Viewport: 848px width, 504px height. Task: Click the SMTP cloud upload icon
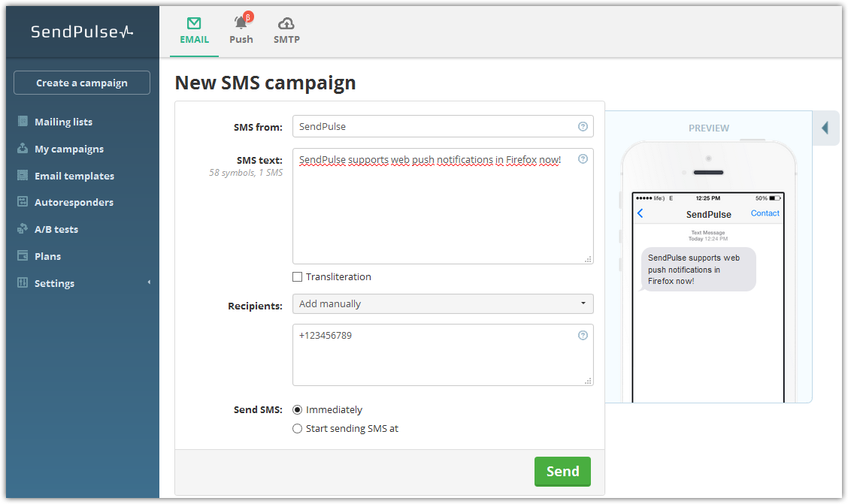pyautogui.click(x=286, y=23)
